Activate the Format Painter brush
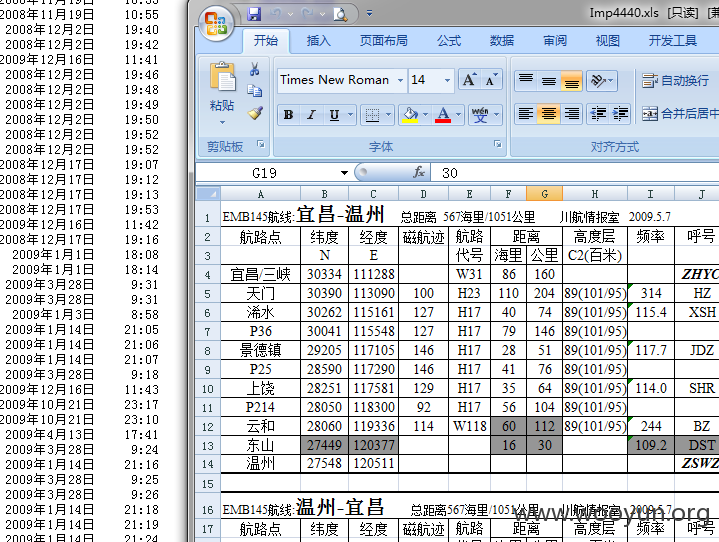Viewport: 719px width, 542px height. pos(255,113)
